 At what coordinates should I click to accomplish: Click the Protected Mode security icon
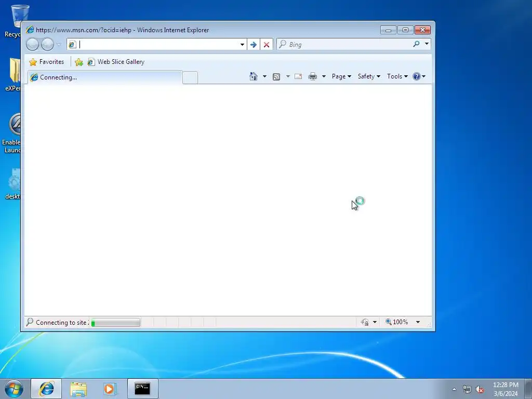[365, 322]
